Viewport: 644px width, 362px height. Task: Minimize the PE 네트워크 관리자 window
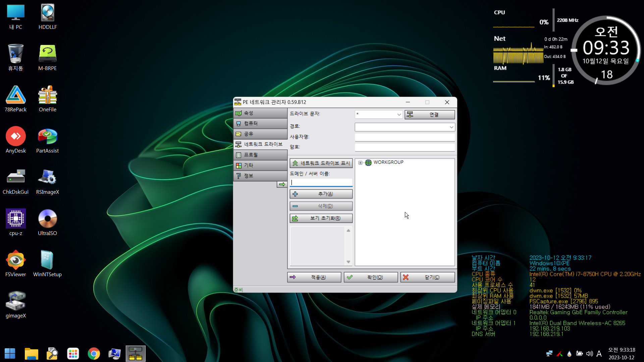[408, 102]
